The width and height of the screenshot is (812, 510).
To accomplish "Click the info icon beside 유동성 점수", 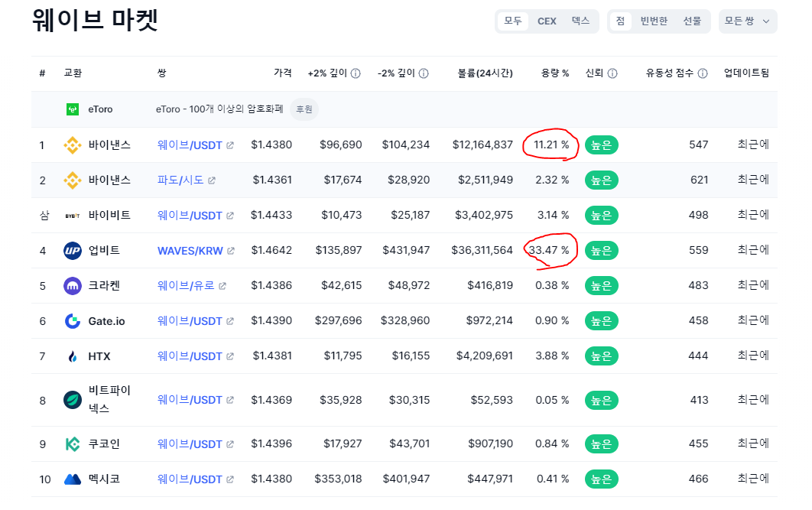I will coord(702,73).
